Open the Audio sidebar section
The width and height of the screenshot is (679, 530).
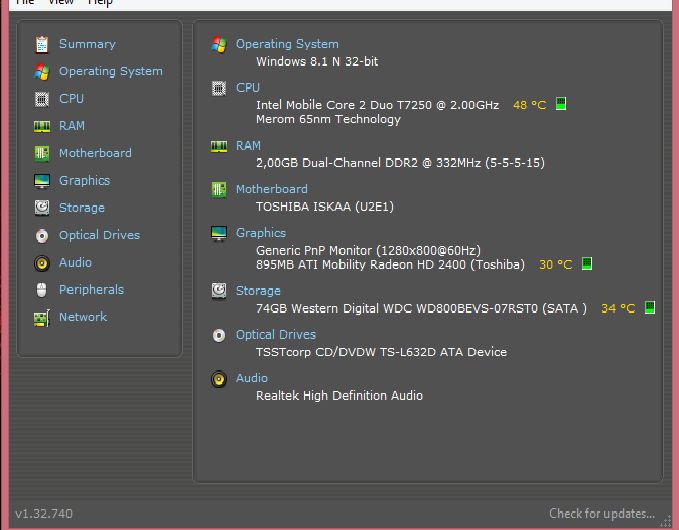75,262
